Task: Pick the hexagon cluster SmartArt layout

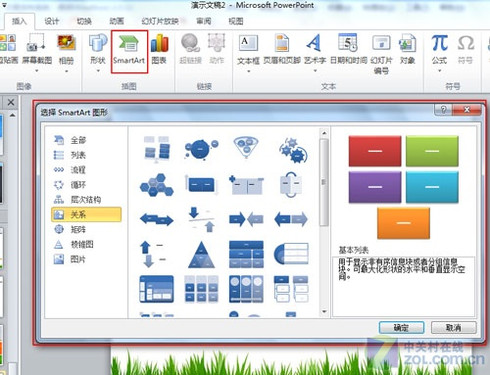Action: point(156,184)
